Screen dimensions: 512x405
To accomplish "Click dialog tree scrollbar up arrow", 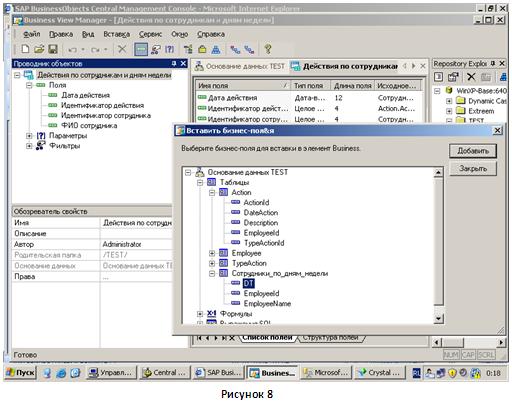I will tap(439, 173).
